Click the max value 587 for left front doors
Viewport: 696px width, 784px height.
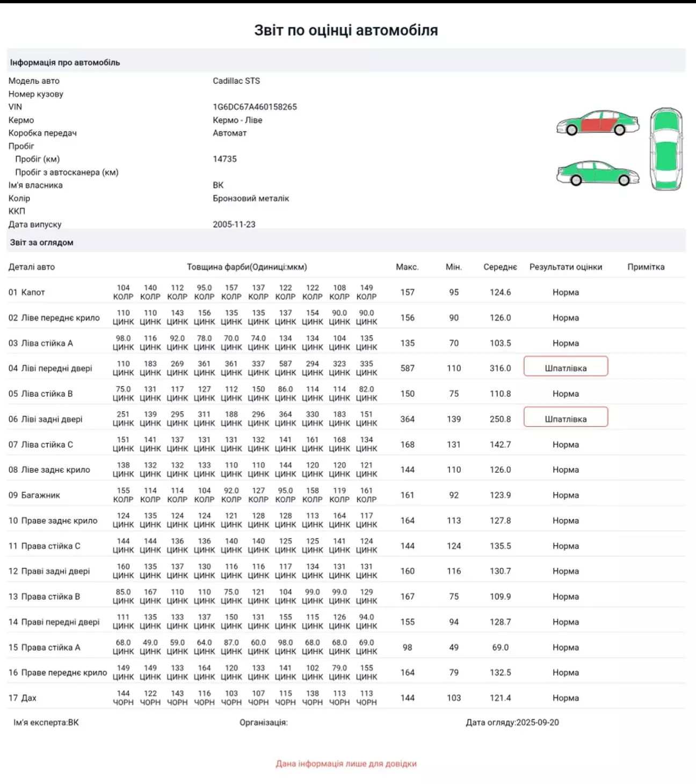(x=407, y=368)
